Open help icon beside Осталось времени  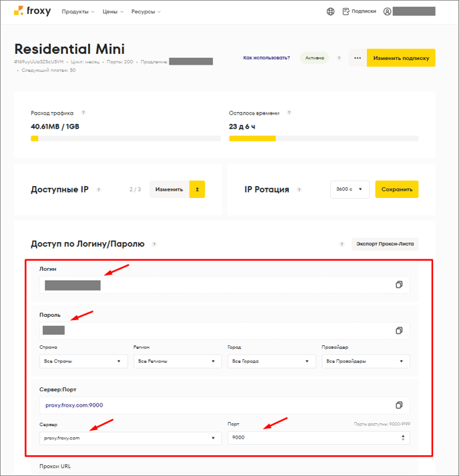(289, 113)
